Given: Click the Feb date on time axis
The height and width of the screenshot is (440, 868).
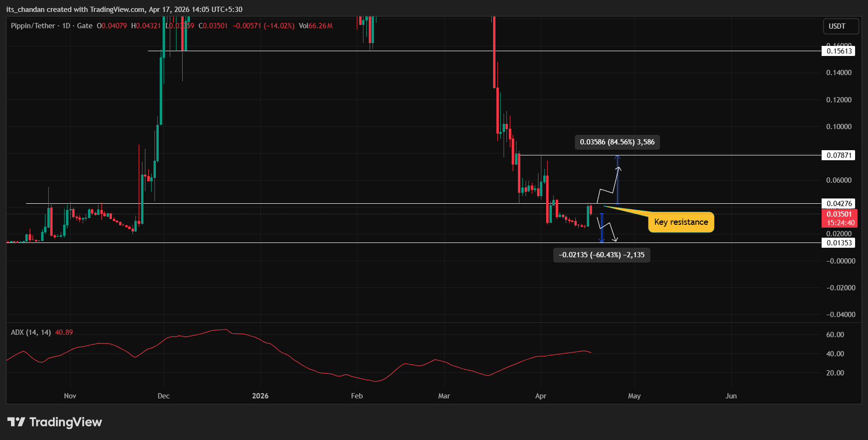Looking at the screenshot, I should tap(357, 396).
